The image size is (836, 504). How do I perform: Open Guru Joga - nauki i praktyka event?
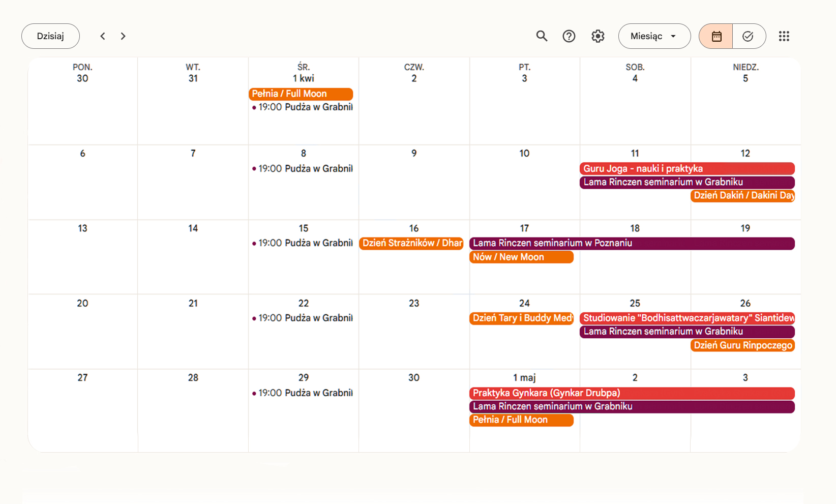pyautogui.click(x=686, y=169)
